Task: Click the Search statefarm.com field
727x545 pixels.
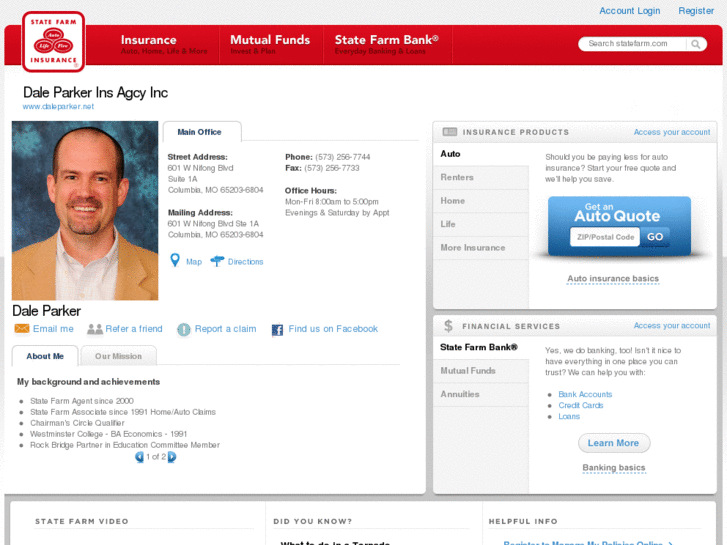Action: point(633,44)
